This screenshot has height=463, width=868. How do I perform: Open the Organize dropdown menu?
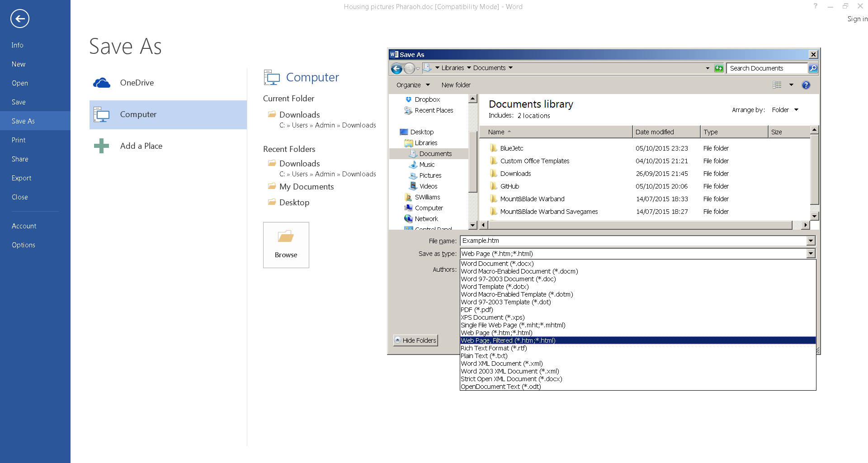tap(413, 85)
